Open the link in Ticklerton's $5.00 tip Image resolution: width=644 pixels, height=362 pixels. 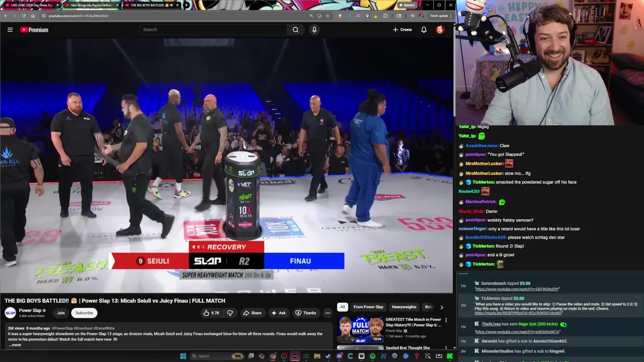click(518, 313)
